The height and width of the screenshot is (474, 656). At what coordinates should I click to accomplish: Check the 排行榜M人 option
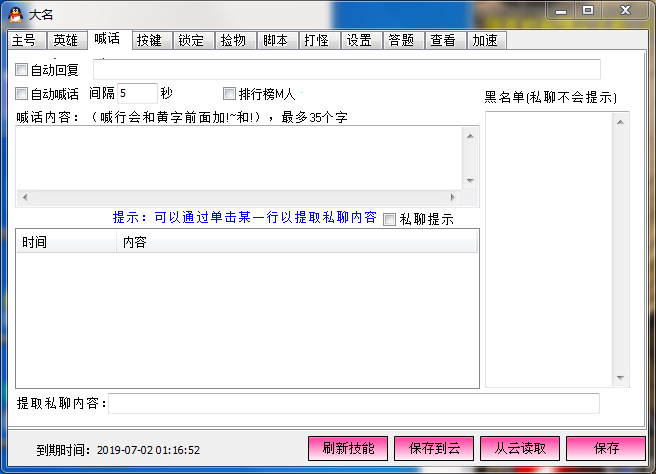click(x=229, y=93)
